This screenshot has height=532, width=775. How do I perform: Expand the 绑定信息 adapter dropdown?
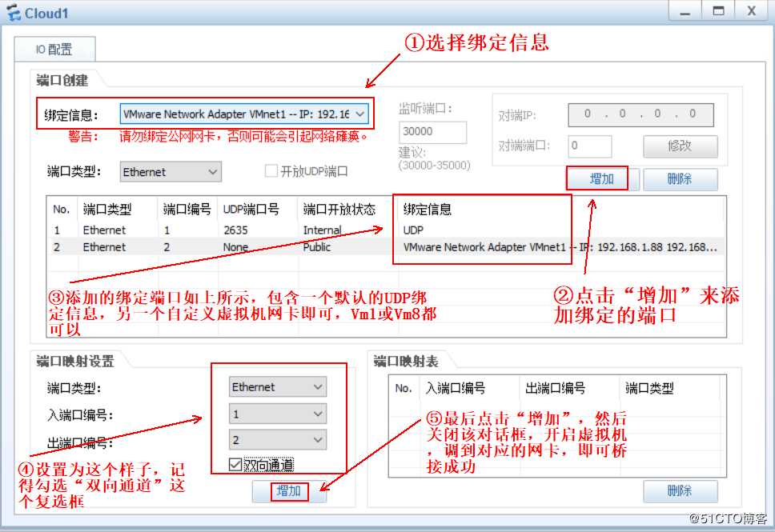(x=244, y=114)
